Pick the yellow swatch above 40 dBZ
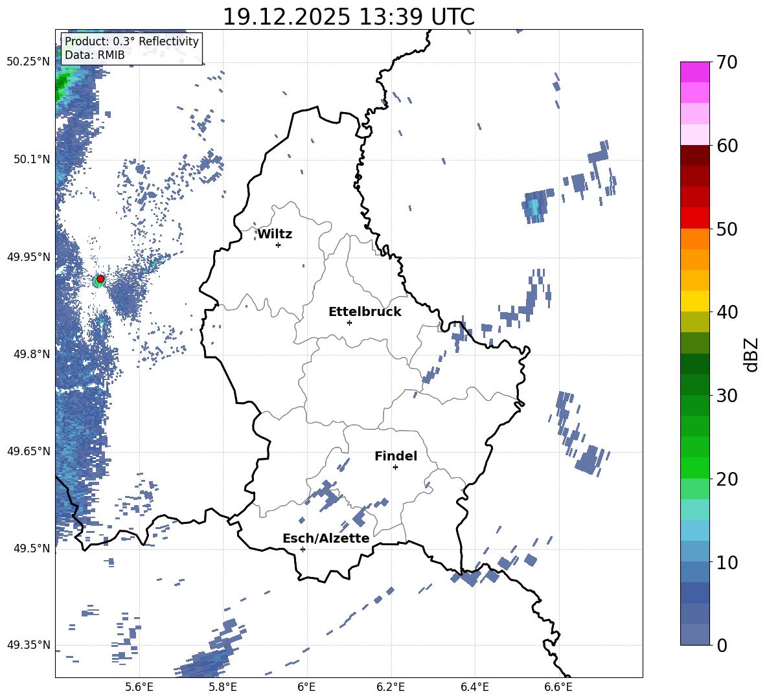Screen dimensions: 767x700 pyautogui.click(x=695, y=302)
